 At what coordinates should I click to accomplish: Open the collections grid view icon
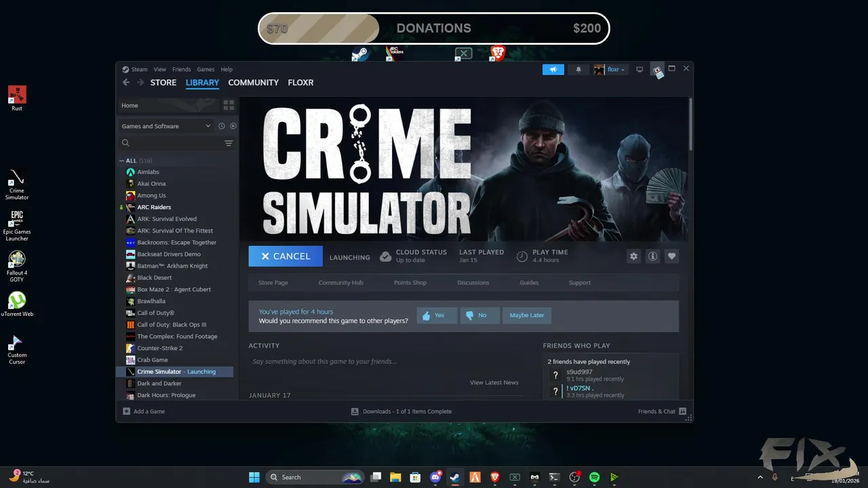pos(229,105)
